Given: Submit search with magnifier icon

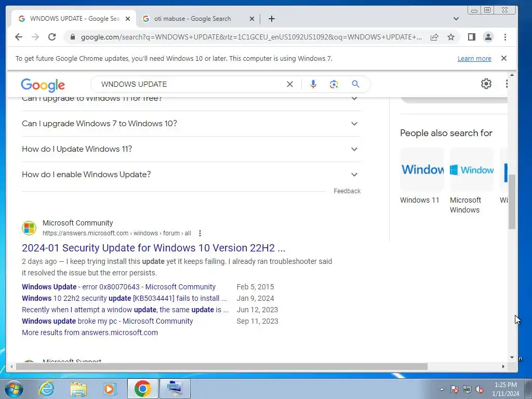Looking at the screenshot, I should click(x=355, y=84).
